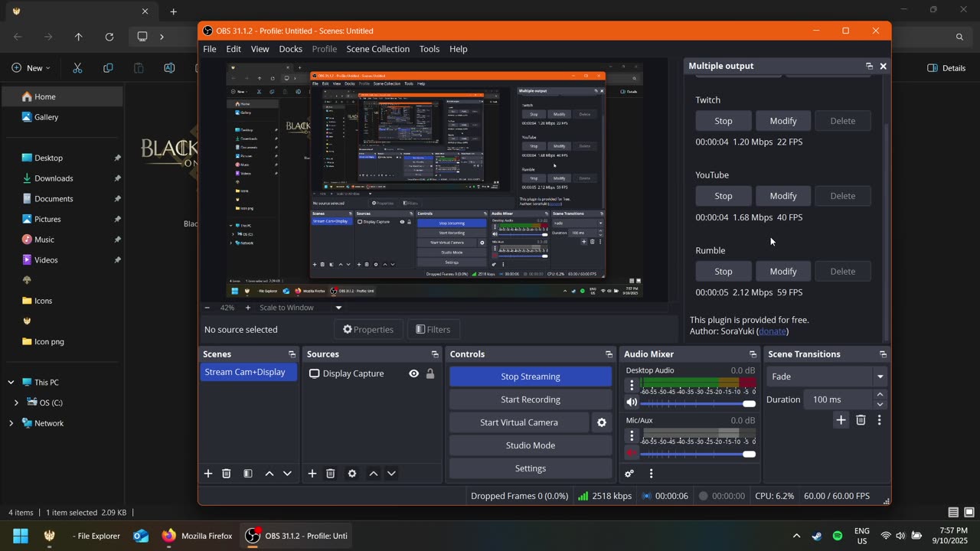Unmute the Mic/Aux speaker
This screenshot has width=980, height=551.
click(632, 453)
